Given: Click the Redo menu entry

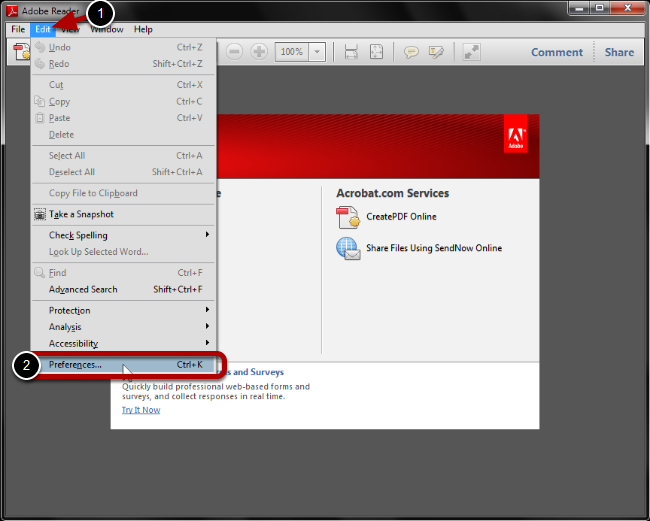Looking at the screenshot, I should (124, 64).
